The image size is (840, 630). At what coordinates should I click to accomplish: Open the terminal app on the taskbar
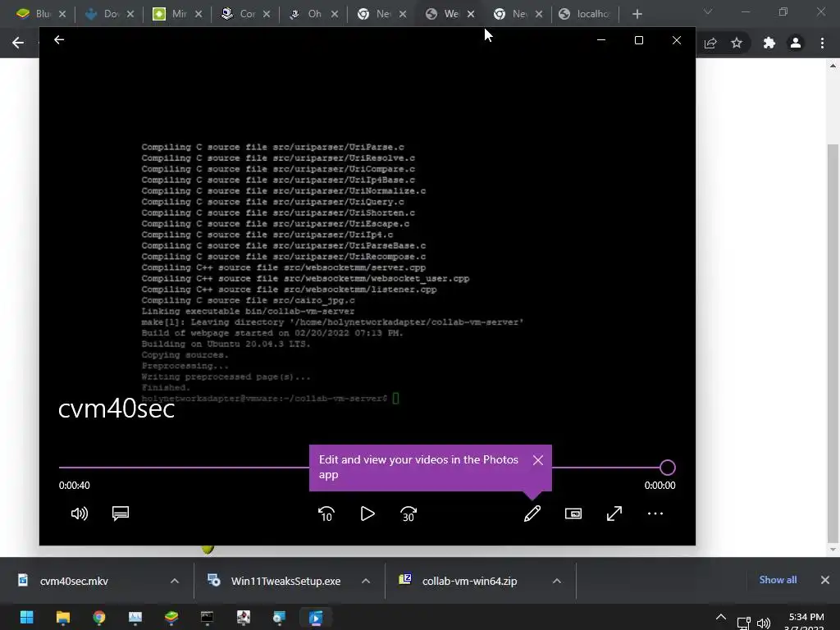[x=208, y=617]
